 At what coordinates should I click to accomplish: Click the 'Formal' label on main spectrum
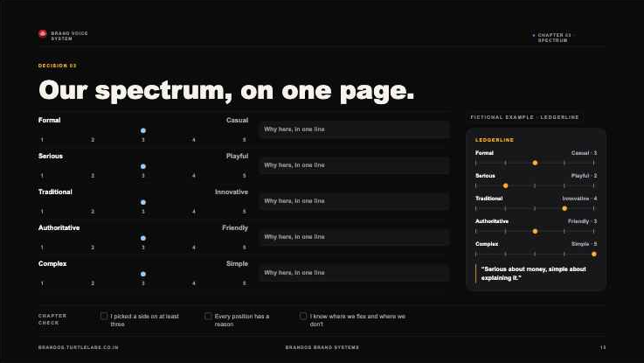click(49, 120)
